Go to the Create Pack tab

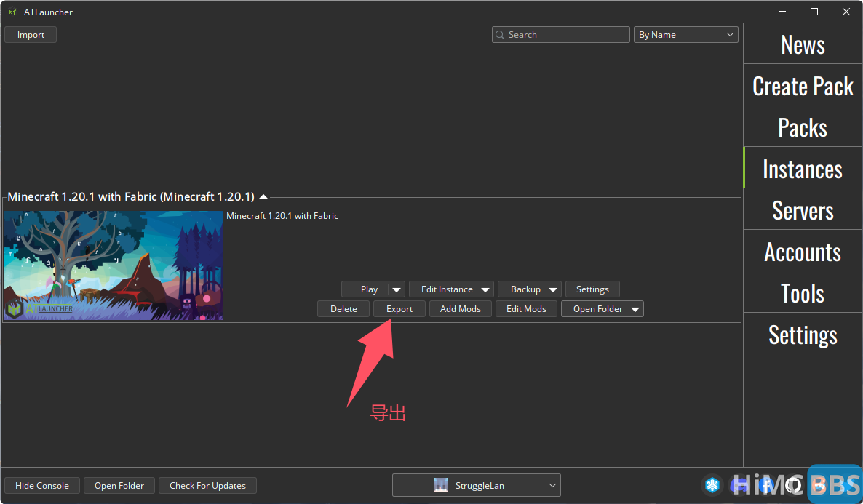click(x=803, y=87)
